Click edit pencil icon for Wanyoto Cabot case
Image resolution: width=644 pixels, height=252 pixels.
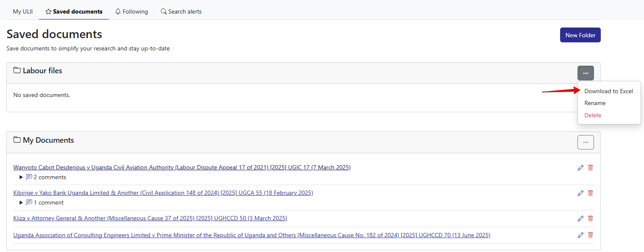pyautogui.click(x=580, y=168)
